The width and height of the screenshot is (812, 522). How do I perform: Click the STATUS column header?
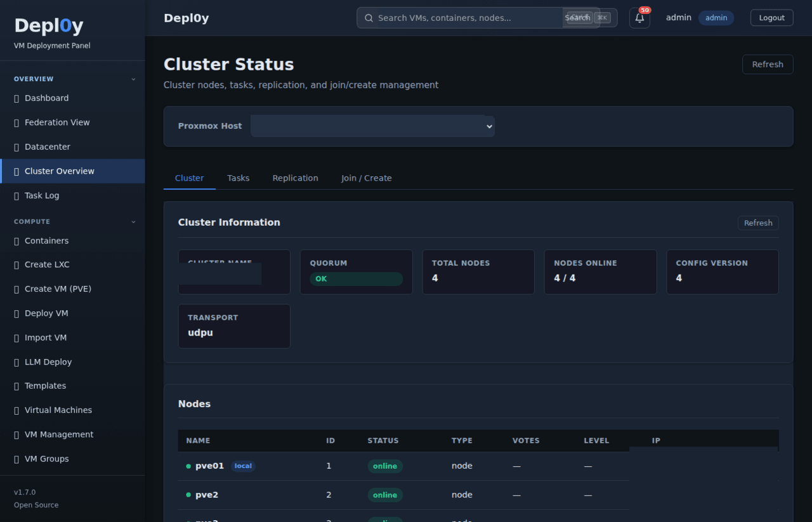click(383, 441)
